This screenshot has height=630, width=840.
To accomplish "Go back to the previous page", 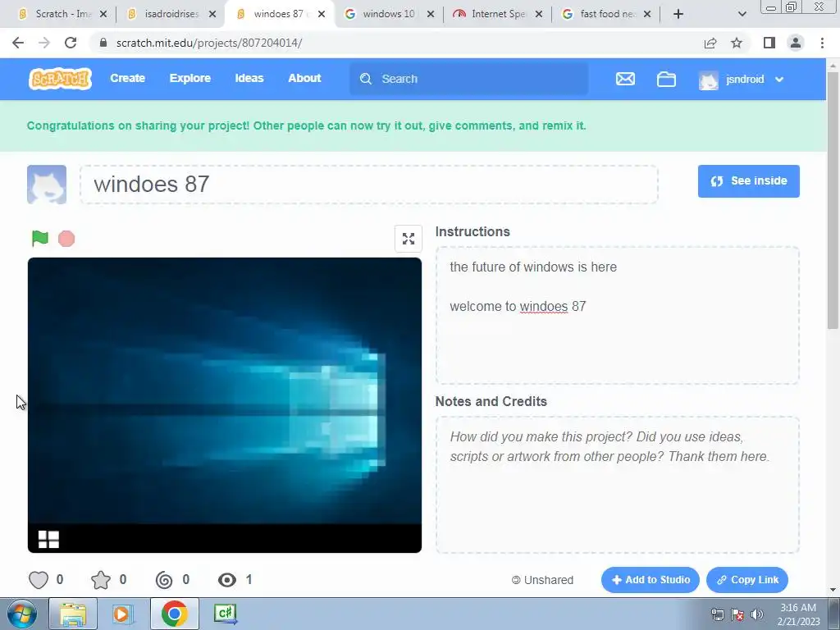I will pos(18,43).
